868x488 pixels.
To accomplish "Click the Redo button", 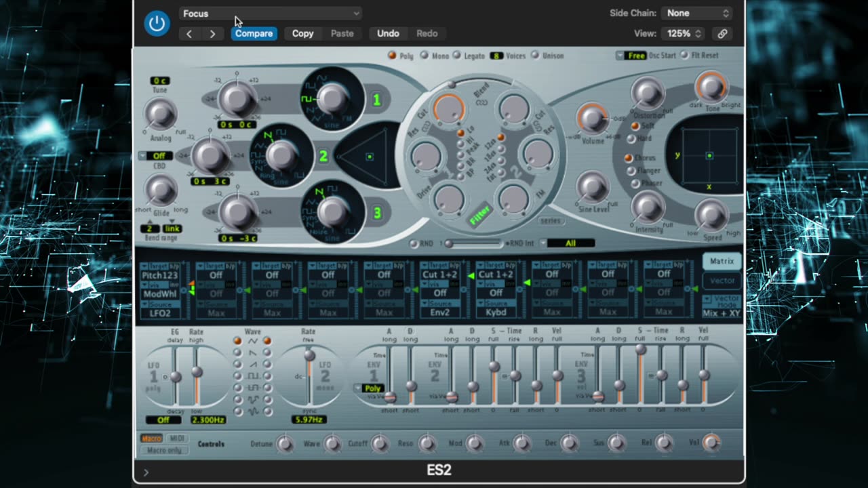I will [x=427, y=33].
